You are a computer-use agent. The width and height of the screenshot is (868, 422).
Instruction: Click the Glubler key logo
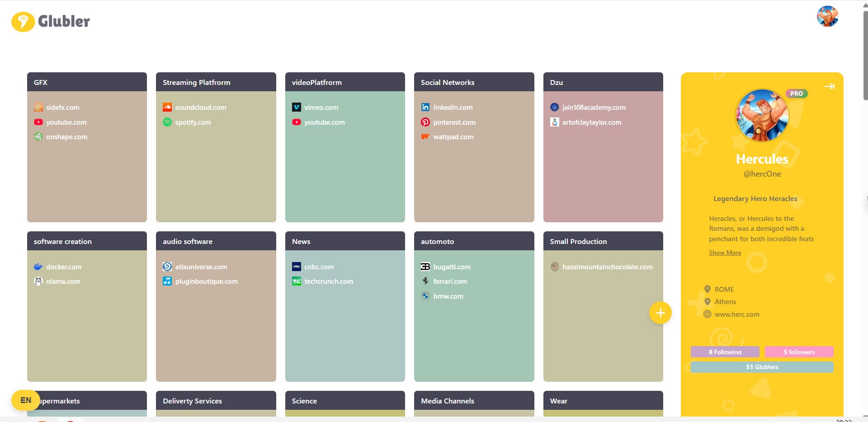click(23, 21)
